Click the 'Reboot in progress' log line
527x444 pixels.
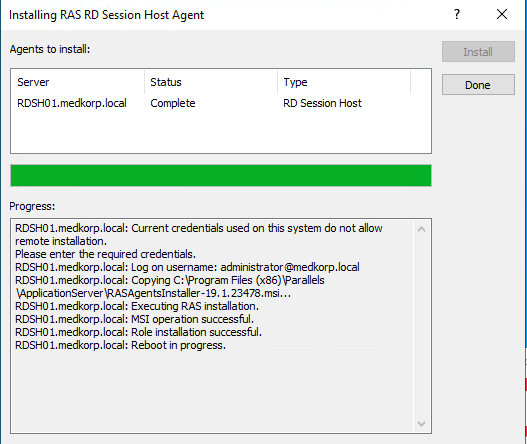point(120,345)
